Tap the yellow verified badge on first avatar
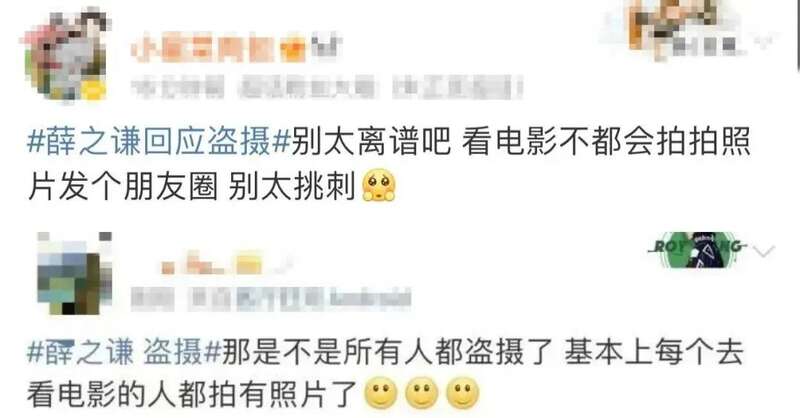The width and height of the screenshot is (800, 418). 93,90
